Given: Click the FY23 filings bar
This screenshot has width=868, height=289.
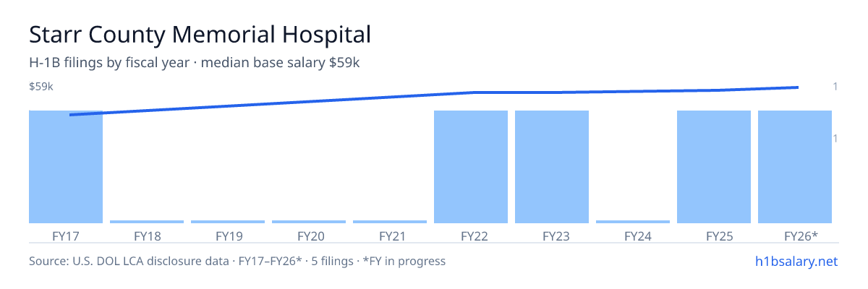Looking at the screenshot, I should click(552, 167).
